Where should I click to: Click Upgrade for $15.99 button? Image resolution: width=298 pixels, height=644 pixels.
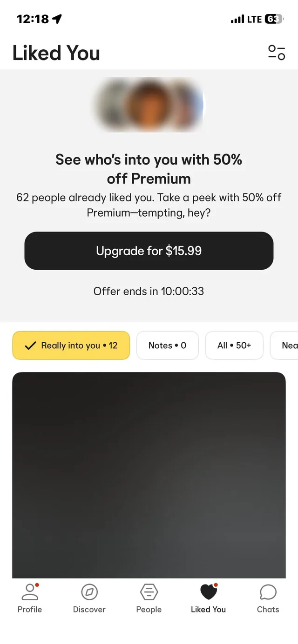(x=149, y=251)
